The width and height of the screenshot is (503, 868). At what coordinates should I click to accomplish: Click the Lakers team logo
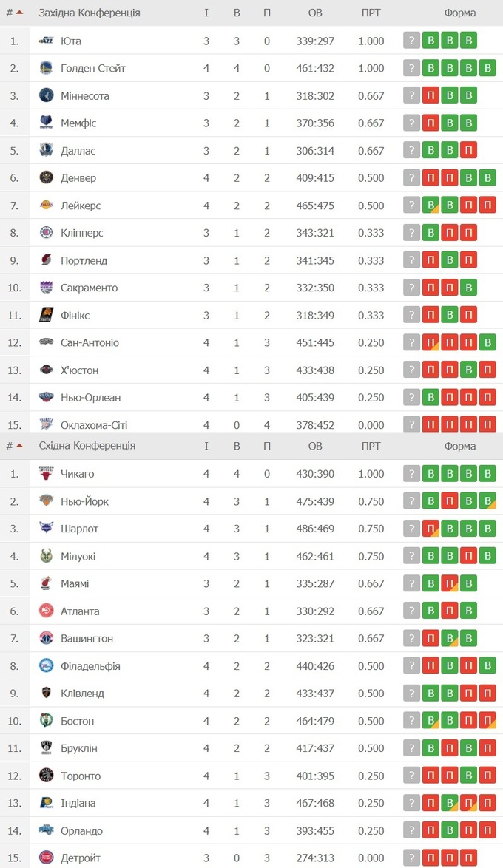click(46, 206)
